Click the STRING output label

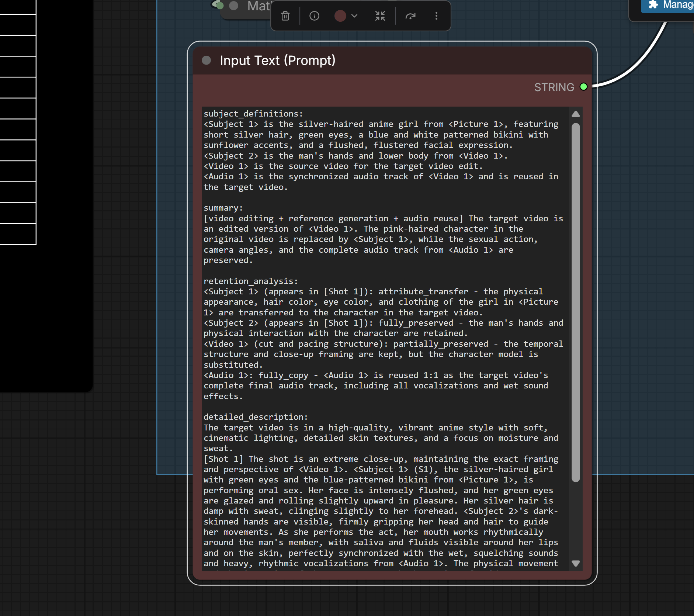(554, 87)
